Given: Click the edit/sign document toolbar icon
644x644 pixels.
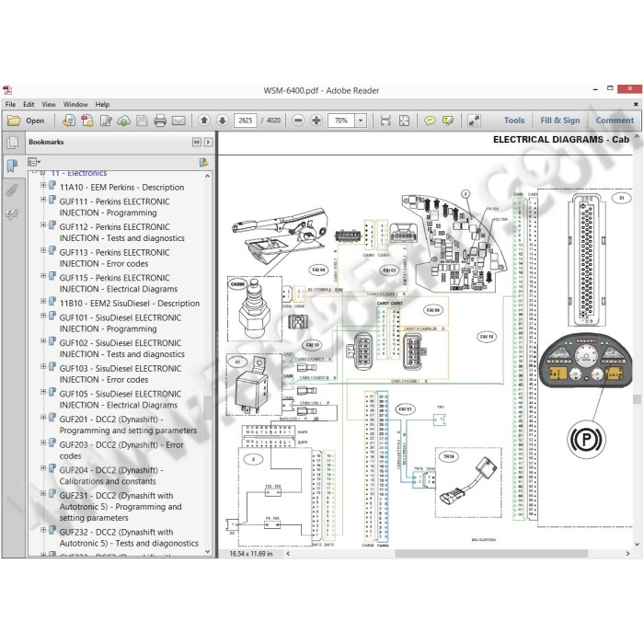Looking at the screenshot, I should tap(106, 121).
